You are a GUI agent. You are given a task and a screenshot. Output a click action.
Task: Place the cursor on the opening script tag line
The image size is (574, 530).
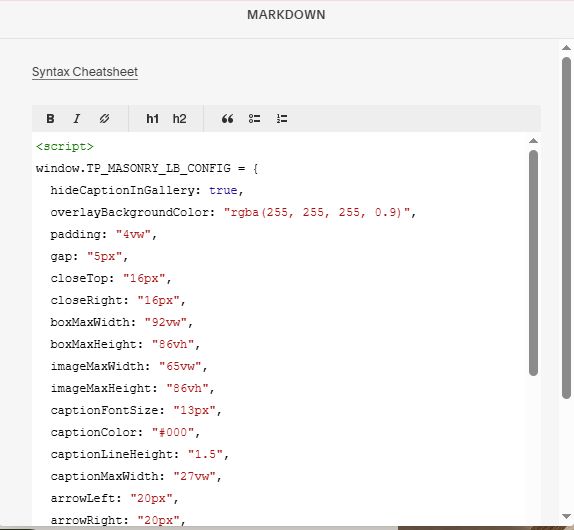click(x=65, y=146)
